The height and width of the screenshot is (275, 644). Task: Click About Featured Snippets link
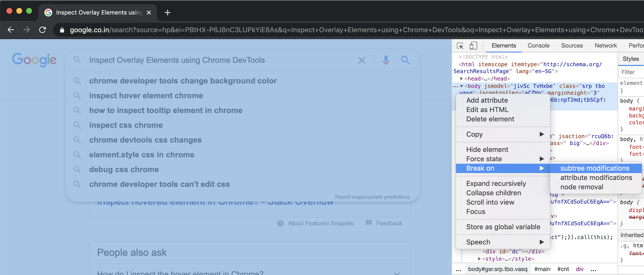[320, 223]
